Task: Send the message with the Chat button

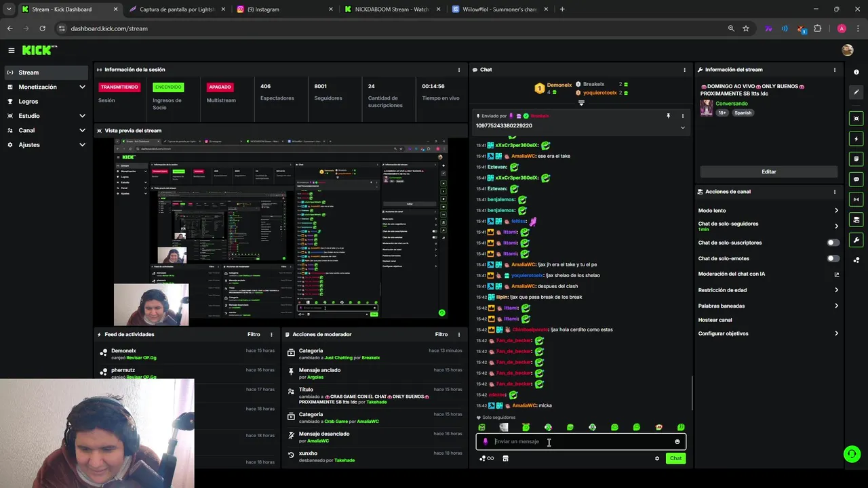Action: [x=675, y=459]
